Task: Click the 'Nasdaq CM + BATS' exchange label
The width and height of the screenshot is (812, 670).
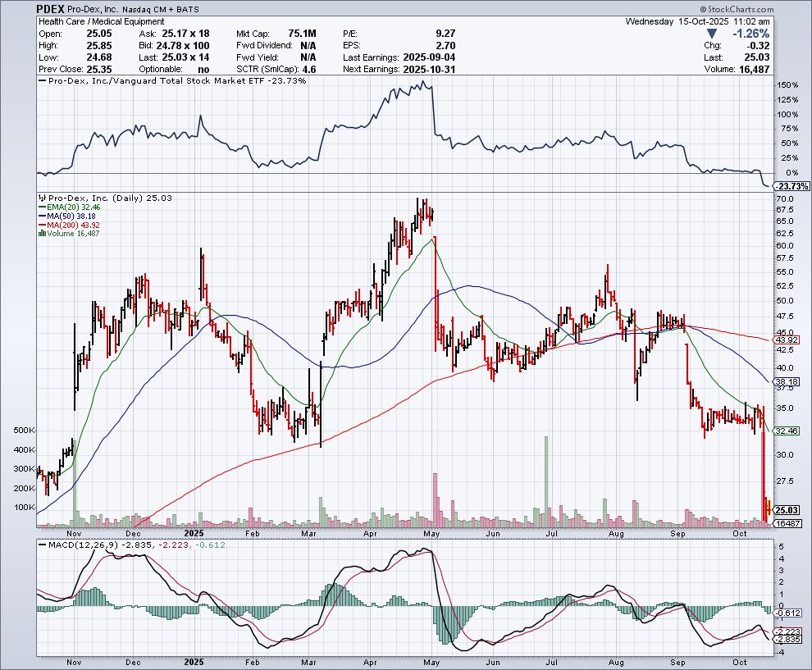Action: pos(161,9)
